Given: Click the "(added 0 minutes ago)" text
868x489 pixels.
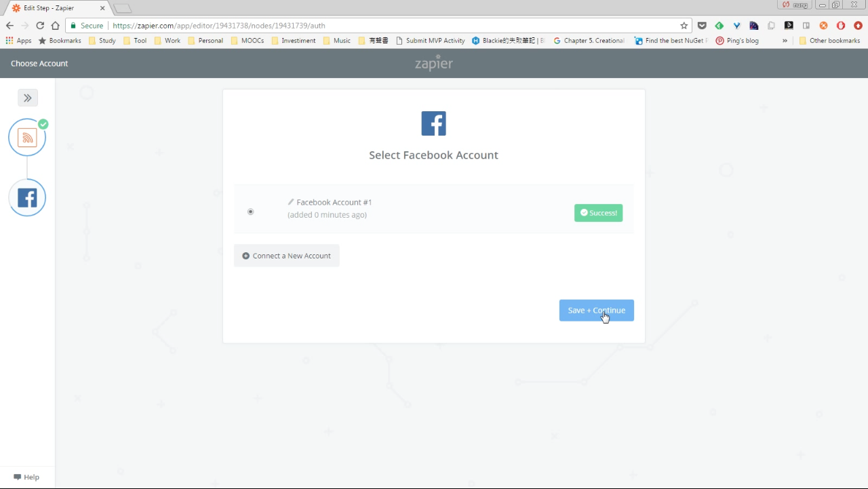Looking at the screenshot, I should (327, 215).
